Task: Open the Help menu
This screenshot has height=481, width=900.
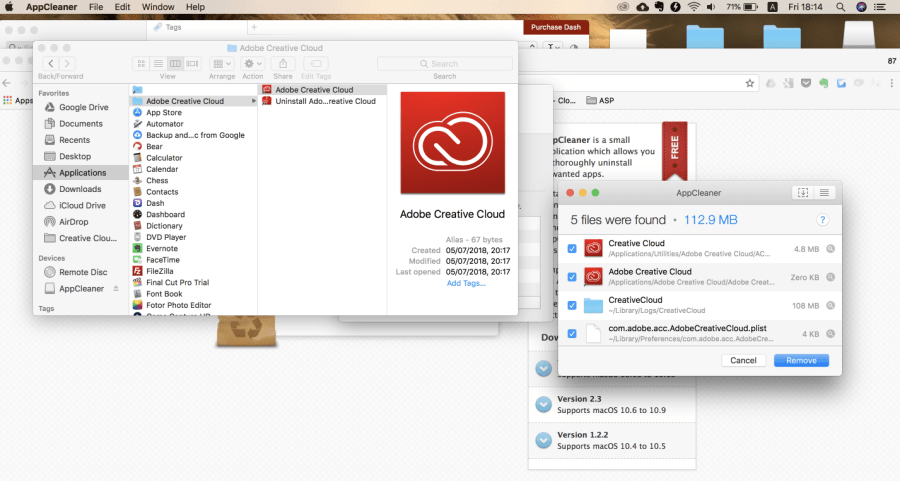Action: coord(195,7)
